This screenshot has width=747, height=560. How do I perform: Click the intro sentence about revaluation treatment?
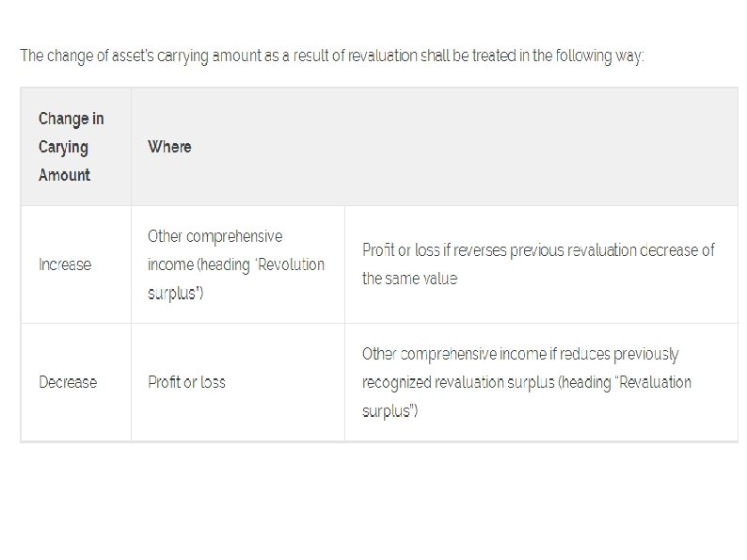pyautogui.click(x=332, y=56)
